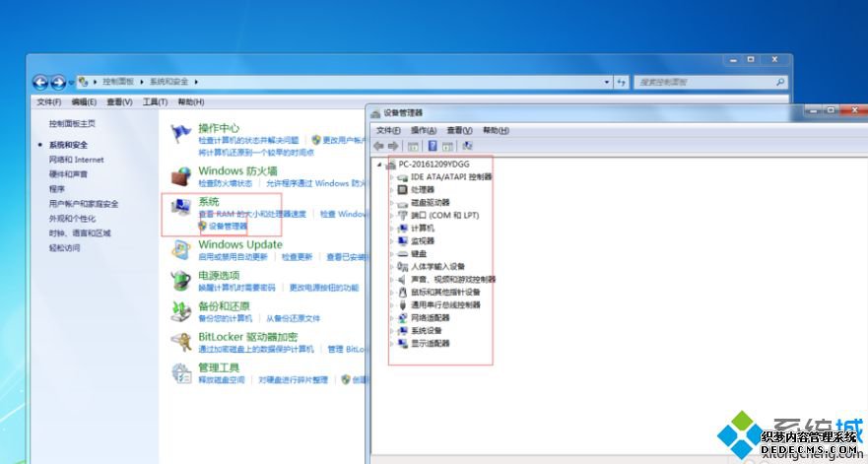Click the back button in Control Panel window
The width and height of the screenshot is (868, 464).
pos(40,83)
